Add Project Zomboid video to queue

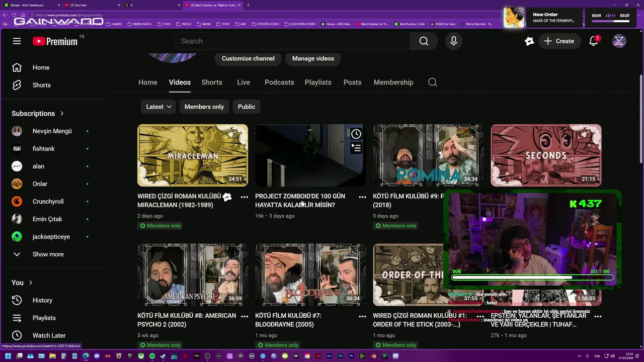coord(356,148)
